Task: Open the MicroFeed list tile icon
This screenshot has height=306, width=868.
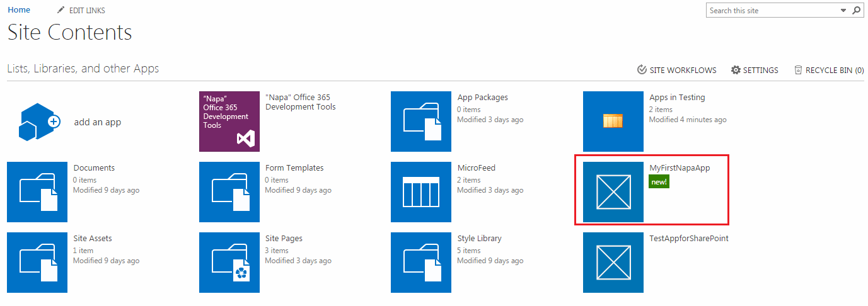Action: coord(421,192)
